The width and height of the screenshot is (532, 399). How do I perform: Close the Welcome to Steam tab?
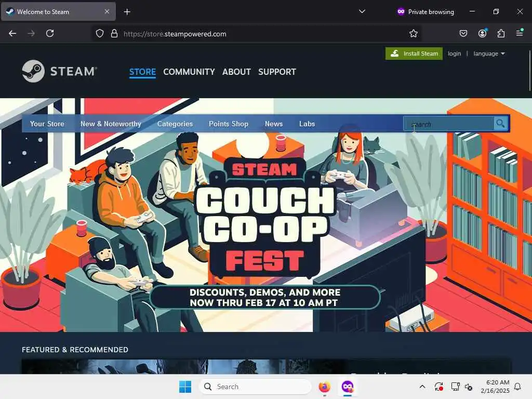click(107, 11)
